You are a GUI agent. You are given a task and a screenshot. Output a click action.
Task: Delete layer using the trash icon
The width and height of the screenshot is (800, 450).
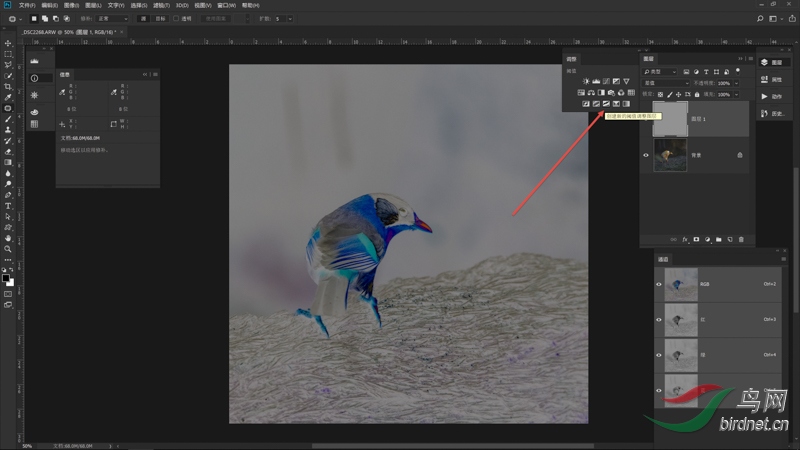tap(741, 240)
